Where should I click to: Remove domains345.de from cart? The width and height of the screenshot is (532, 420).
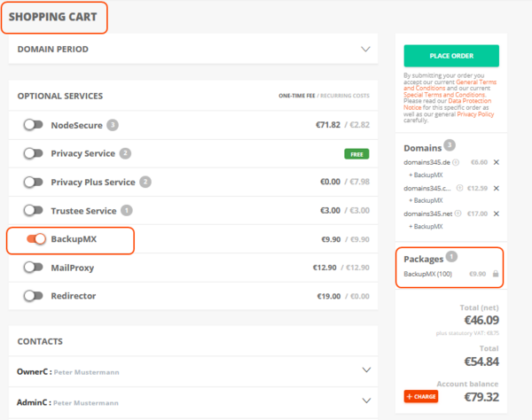pos(496,162)
